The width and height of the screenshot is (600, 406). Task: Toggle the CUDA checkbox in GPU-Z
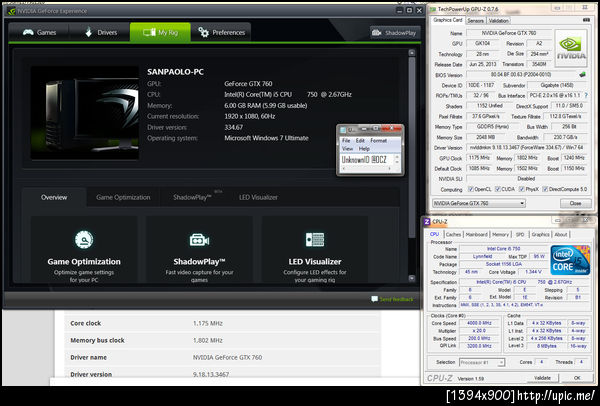pos(497,189)
